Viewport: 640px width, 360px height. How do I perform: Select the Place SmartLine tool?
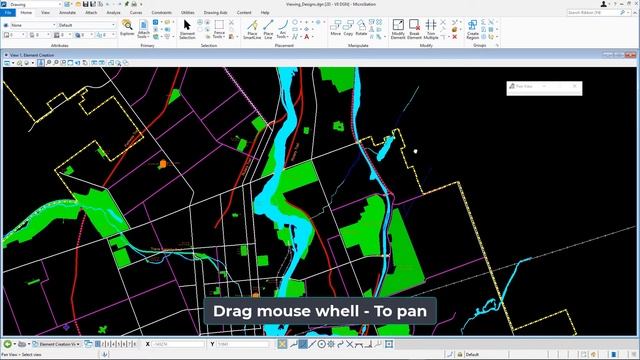click(x=252, y=29)
